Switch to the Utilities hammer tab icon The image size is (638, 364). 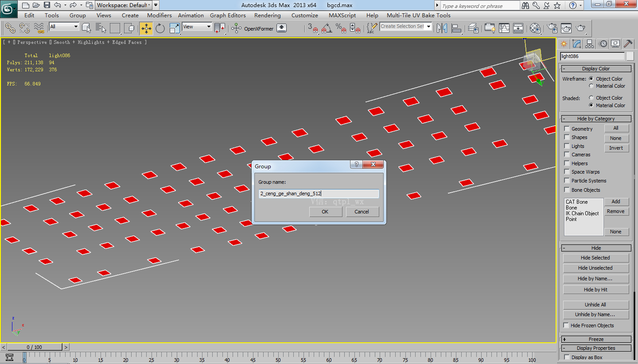(628, 43)
